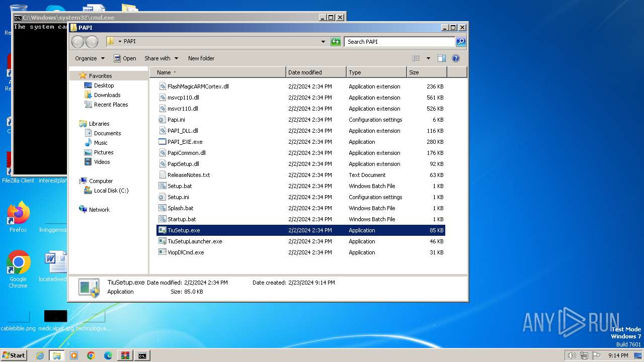Select the Documents library
Image resolution: width=644 pixels, height=362 pixels.
(x=107, y=133)
